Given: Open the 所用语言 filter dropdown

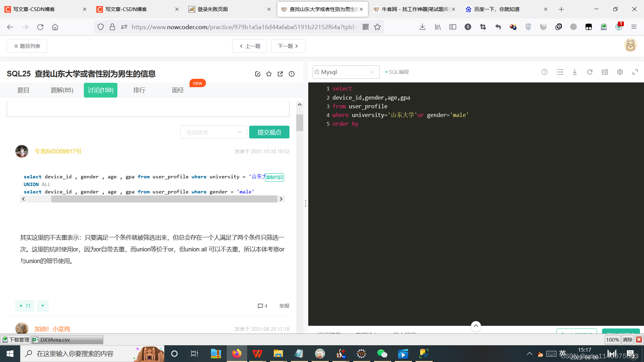Looking at the screenshot, I should point(213,132).
